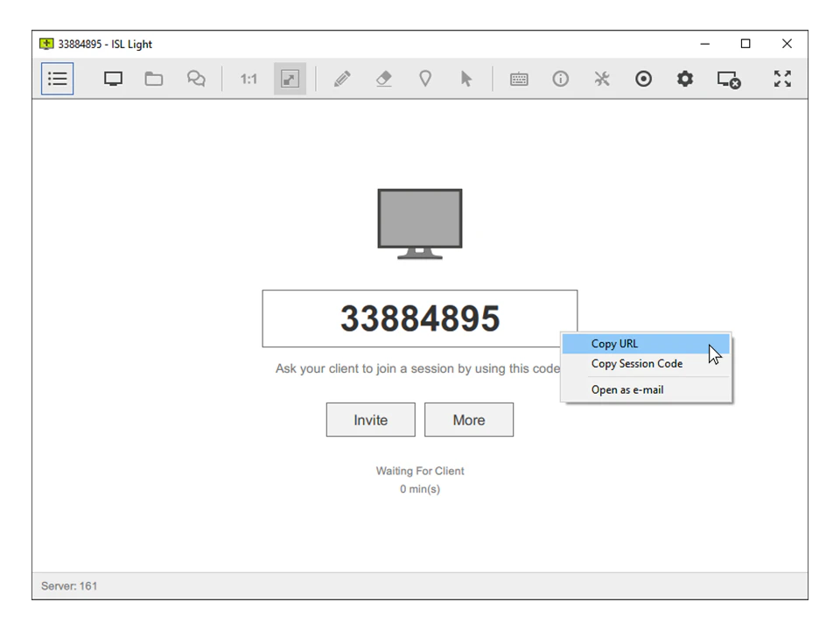Click the marker pin tool
The height and width of the screenshot is (630, 840).
coord(425,79)
